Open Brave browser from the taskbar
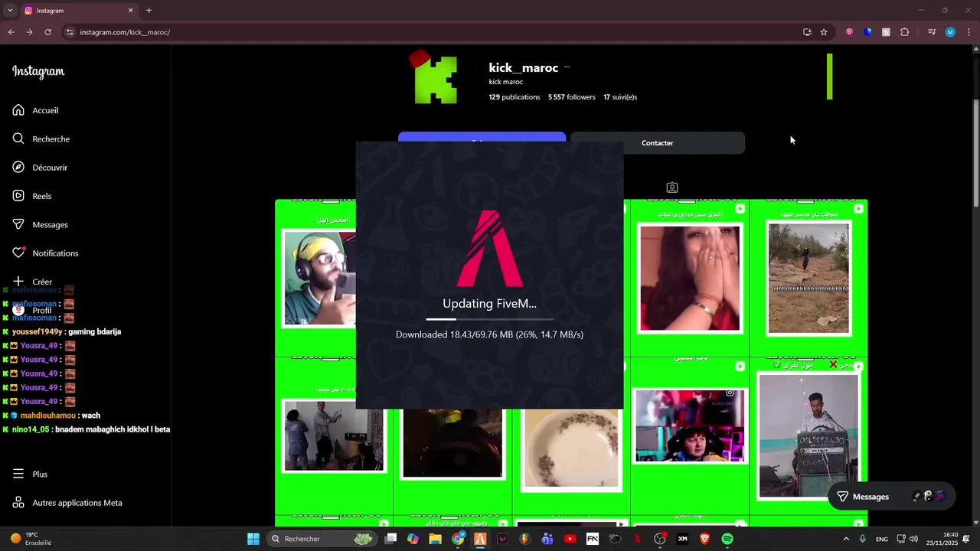This screenshot has width=980, height=551. coord(704,539)
